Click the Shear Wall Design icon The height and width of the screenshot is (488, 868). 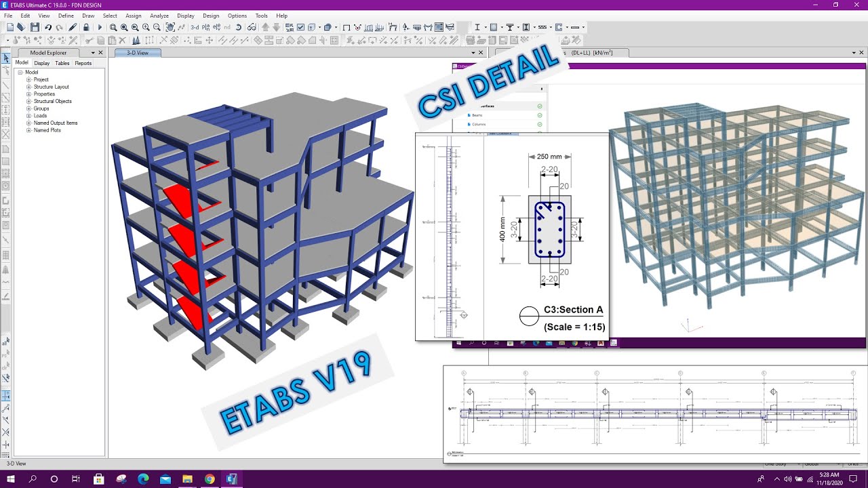point(558,27)
